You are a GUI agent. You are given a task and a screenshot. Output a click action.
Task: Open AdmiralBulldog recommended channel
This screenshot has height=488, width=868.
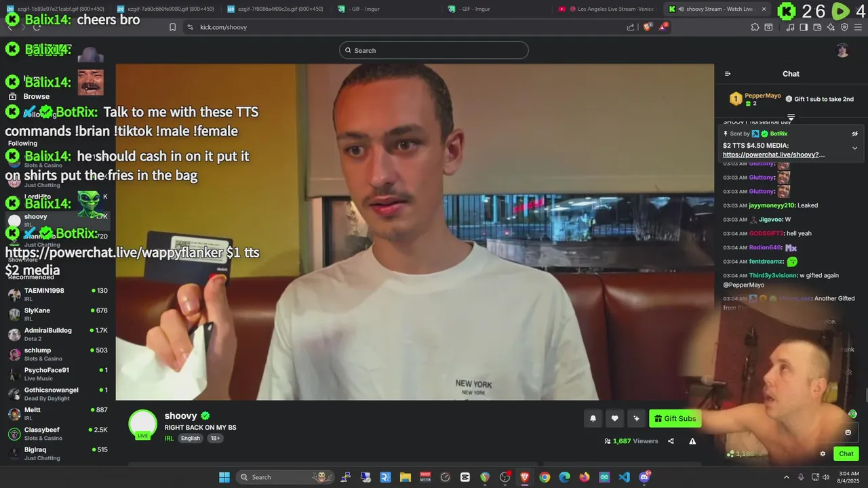coord(58,334)
